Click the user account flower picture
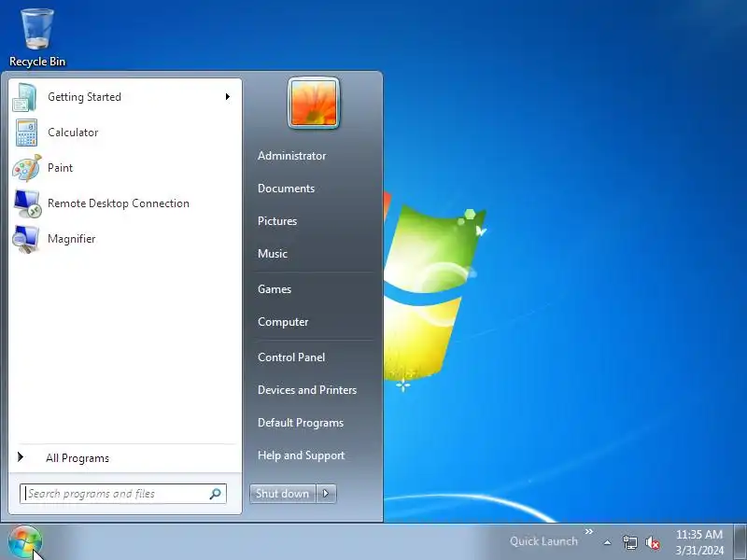The image size is (747, 560). point(314,103)
